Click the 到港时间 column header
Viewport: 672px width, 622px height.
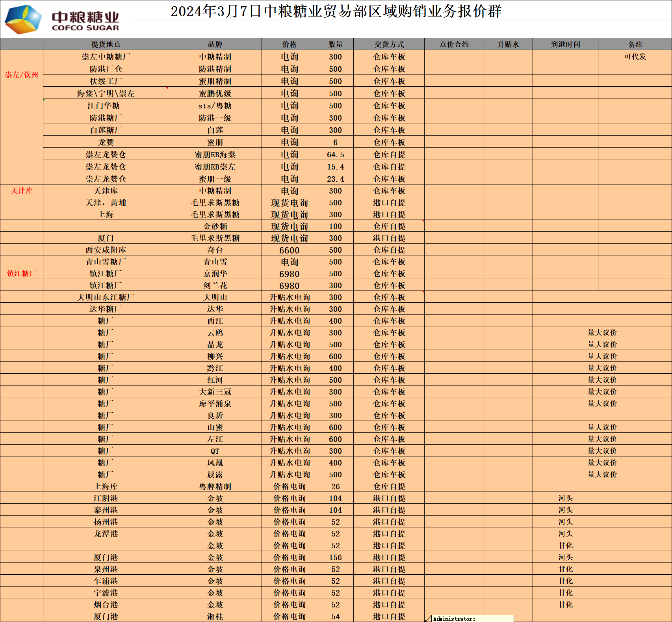[x=565, y=44]
